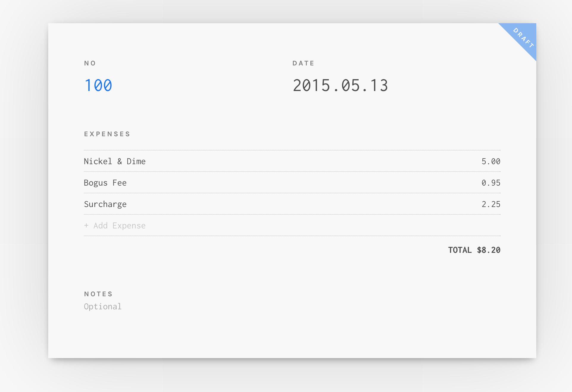Edit the 2.25 expense amount

(x=491, y=204)
